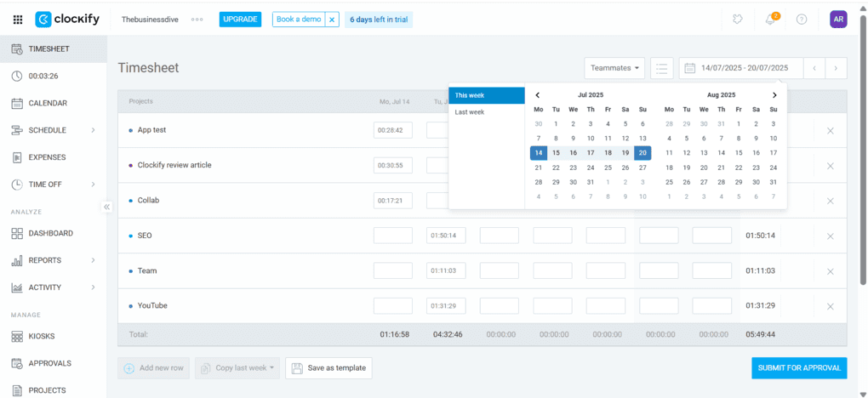The image size is (868, 398).
Task: Open workspace options three-dot menu
Action: coord(197,20)
